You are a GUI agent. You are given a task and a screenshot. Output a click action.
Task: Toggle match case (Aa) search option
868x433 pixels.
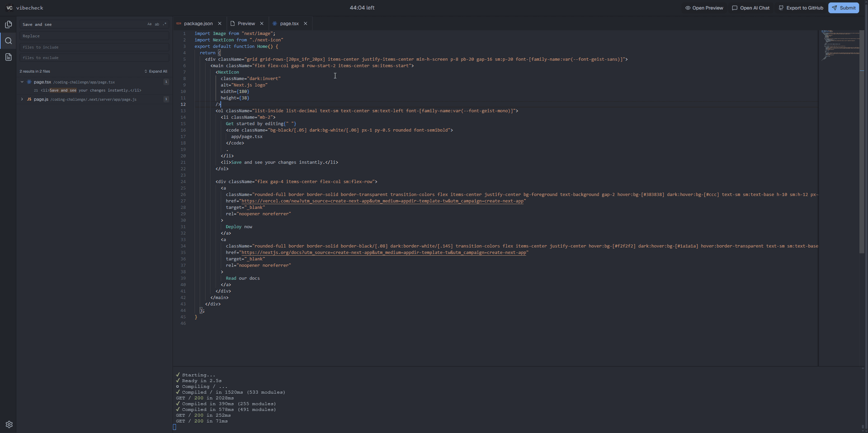pyautogui.click(x=149, y=24)
